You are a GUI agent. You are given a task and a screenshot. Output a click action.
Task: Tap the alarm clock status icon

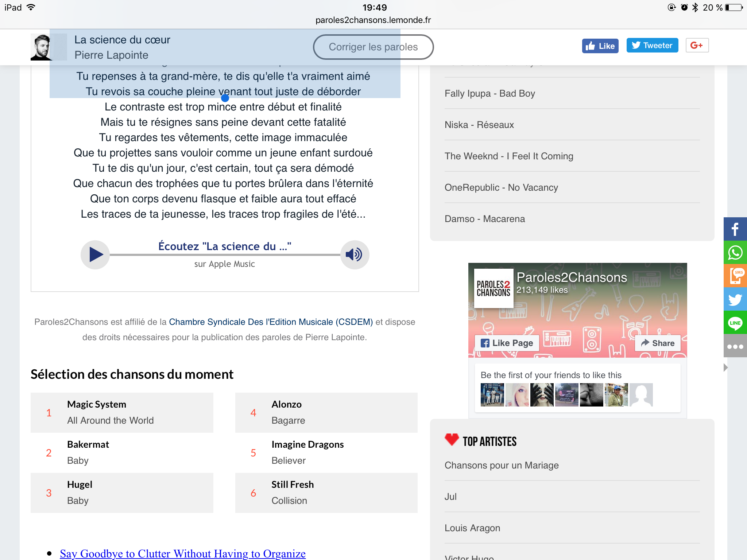[x=684, y=7]
